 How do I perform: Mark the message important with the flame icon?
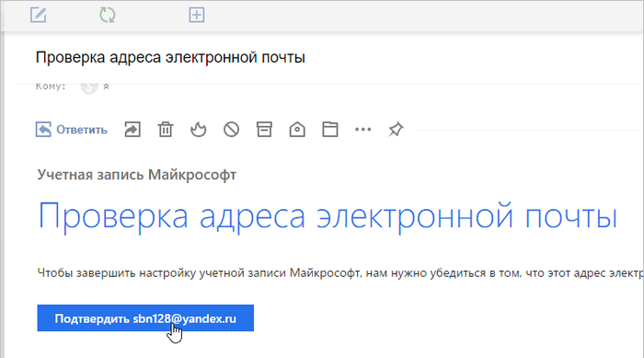click(199, 130)
